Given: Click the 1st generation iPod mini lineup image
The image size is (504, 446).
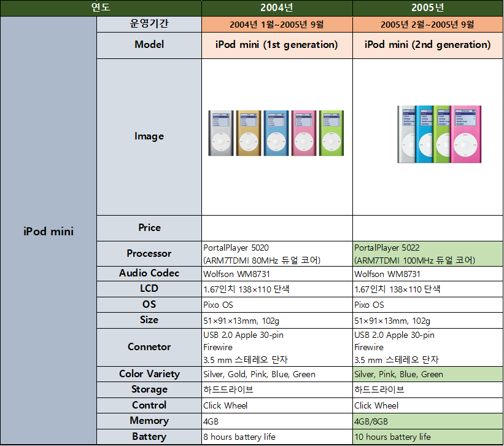Looking at the screenshot, I should coord(276,133).
